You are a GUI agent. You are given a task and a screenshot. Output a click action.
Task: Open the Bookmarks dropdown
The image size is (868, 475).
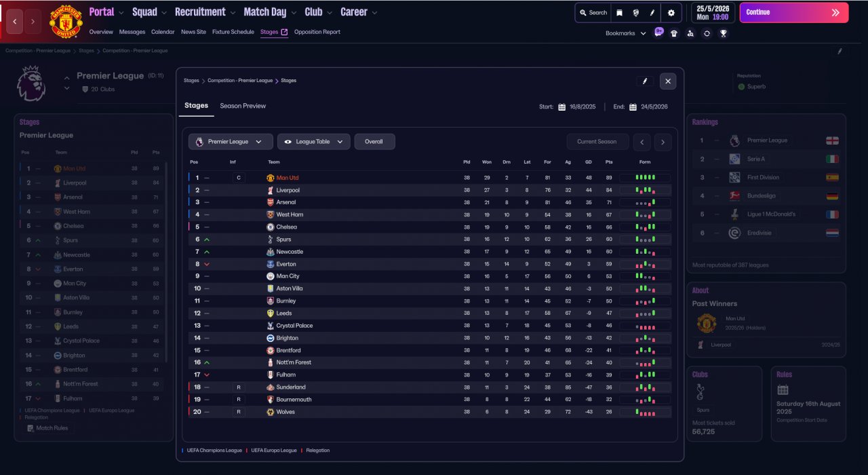coord(625,33)
